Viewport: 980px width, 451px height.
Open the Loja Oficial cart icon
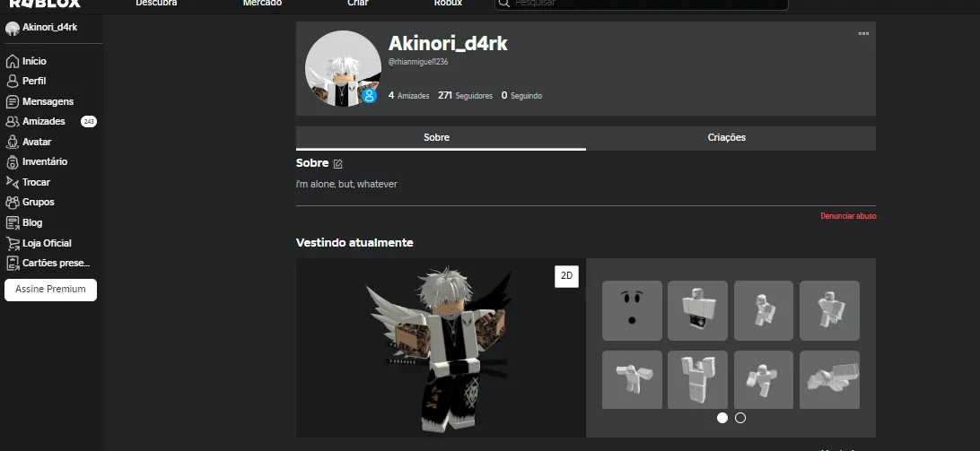coord(12,243)
